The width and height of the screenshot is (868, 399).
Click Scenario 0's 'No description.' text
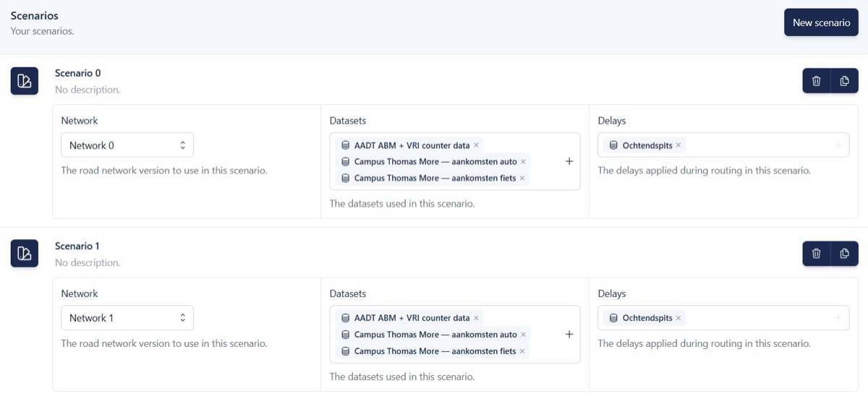tap(88, 90)
